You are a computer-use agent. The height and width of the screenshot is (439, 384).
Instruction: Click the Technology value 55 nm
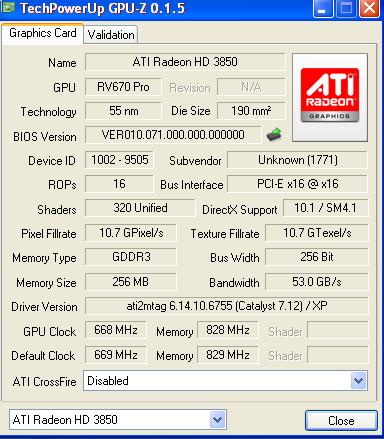[x=123, y=111]
